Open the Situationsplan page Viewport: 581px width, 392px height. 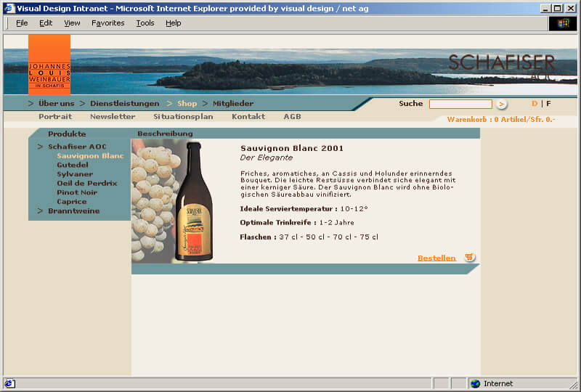point(184,116)
